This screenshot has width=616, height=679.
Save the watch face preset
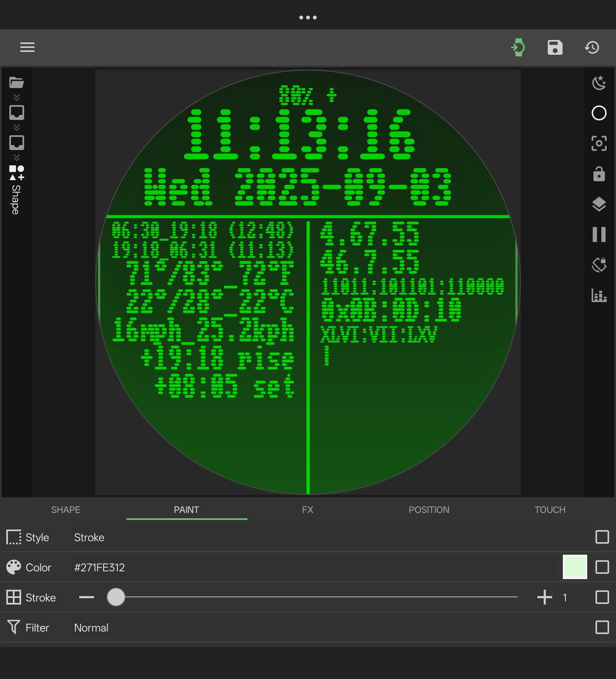[x=555, y=47]
